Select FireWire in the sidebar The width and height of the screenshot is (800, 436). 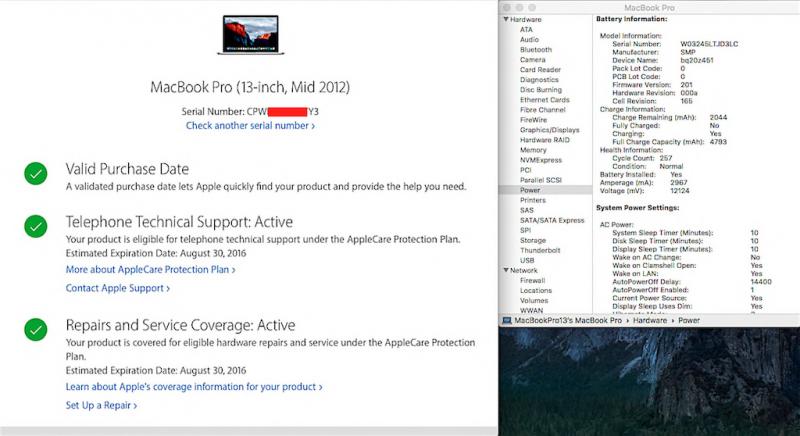click(x=533, y=120)
